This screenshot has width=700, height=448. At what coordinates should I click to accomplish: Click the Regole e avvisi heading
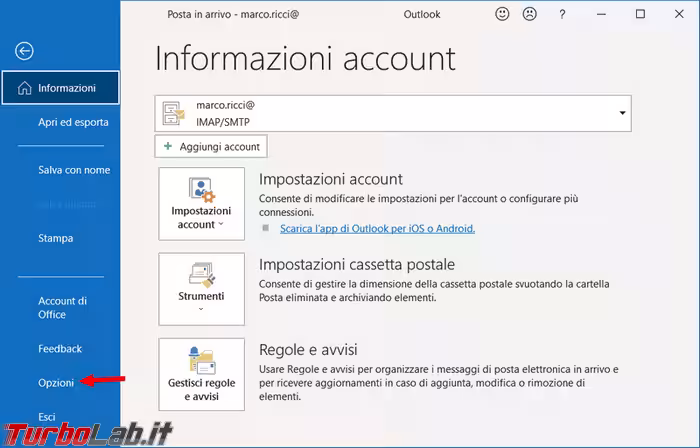point(308,349)
